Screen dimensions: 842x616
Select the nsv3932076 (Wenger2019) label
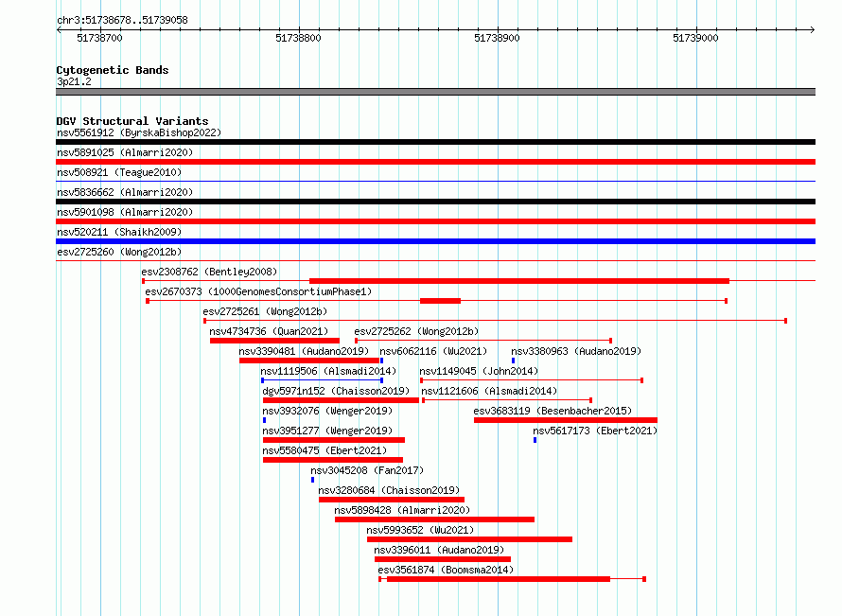click(327, 411)
